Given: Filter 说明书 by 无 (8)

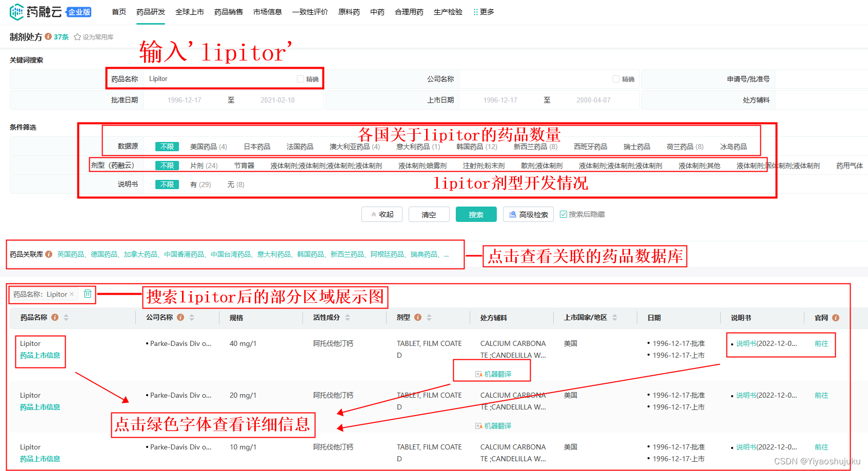Looking at the screenshot, I should 236,185.
